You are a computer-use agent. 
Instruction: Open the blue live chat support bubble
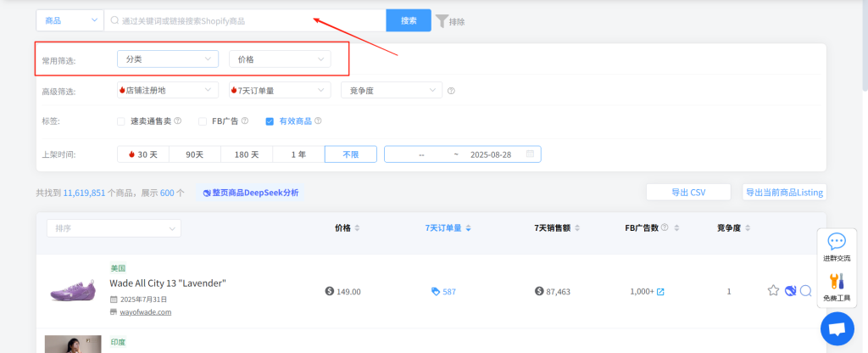(837, 328)
